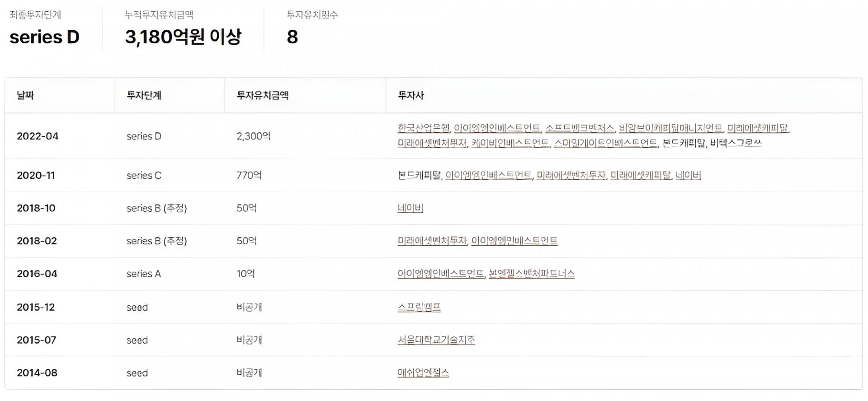The image size is (868, 401).
Task: Click 미래에셋캐피탈 link in series D row
Action: coord(758,128)
